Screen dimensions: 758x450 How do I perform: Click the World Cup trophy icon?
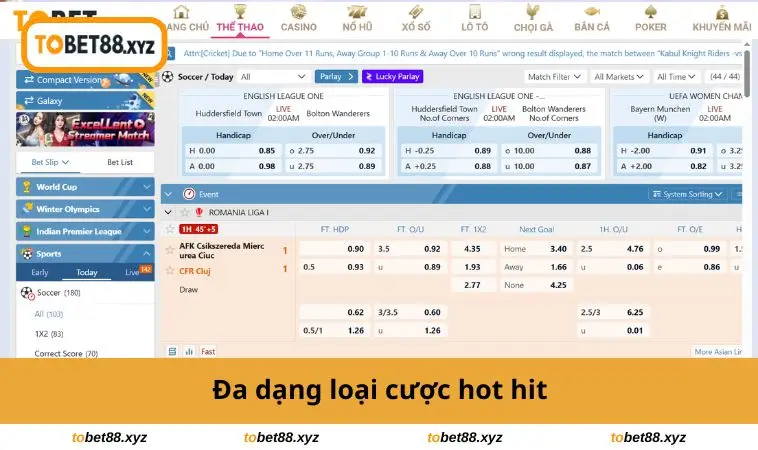[x=27, y=186]
